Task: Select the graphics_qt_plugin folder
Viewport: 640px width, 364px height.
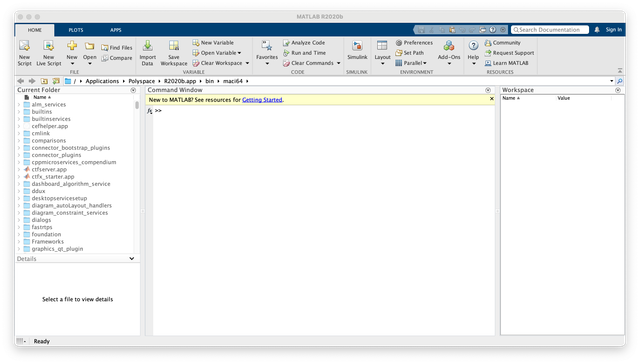Action: pyautogui.click(x=57, y=249)
